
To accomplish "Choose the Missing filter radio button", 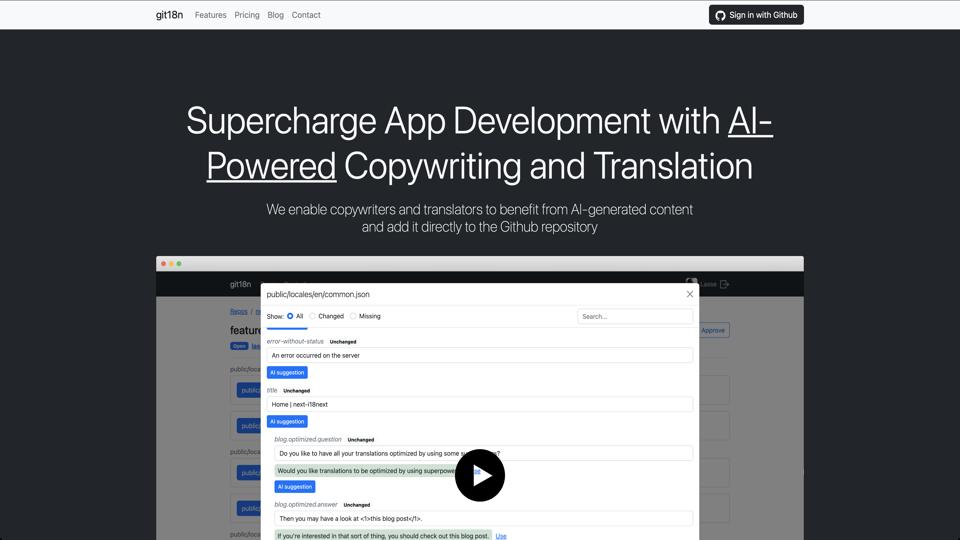I will tap(353, 316).
